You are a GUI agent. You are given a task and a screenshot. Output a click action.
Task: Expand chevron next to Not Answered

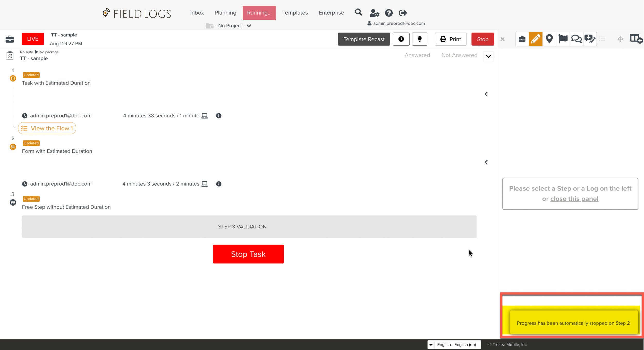tap(488, 56)
